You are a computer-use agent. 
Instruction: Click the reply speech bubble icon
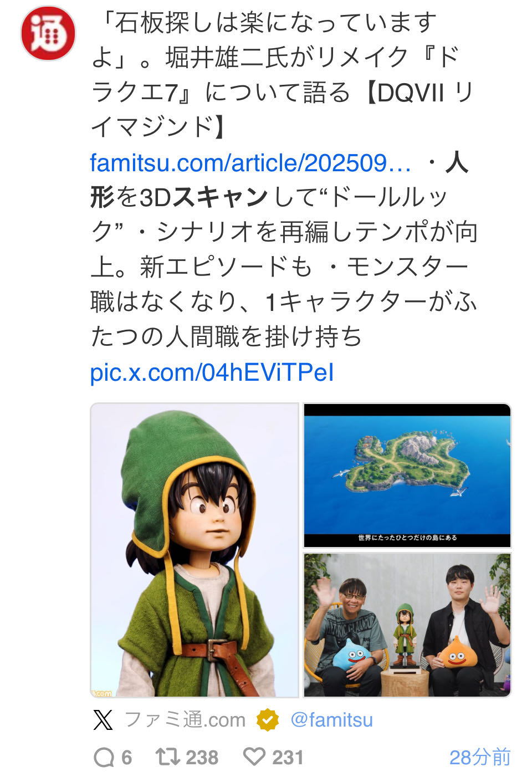tap(104, 757)
